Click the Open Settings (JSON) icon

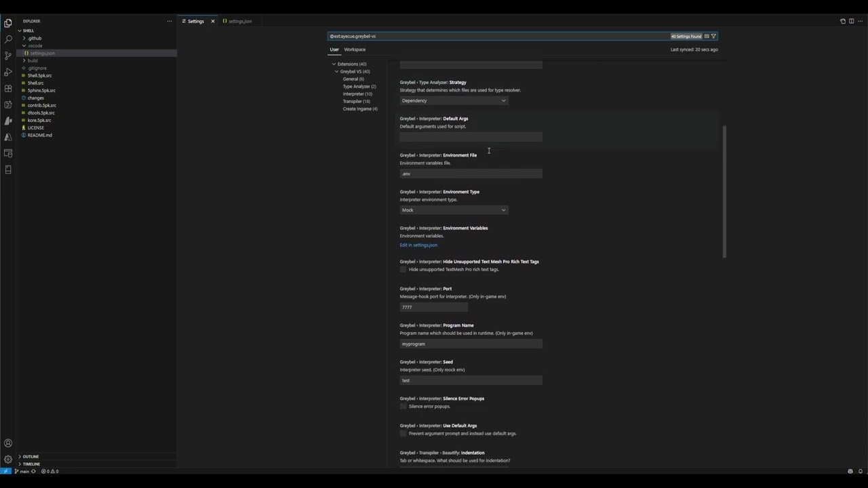click(x=843, y=21)
